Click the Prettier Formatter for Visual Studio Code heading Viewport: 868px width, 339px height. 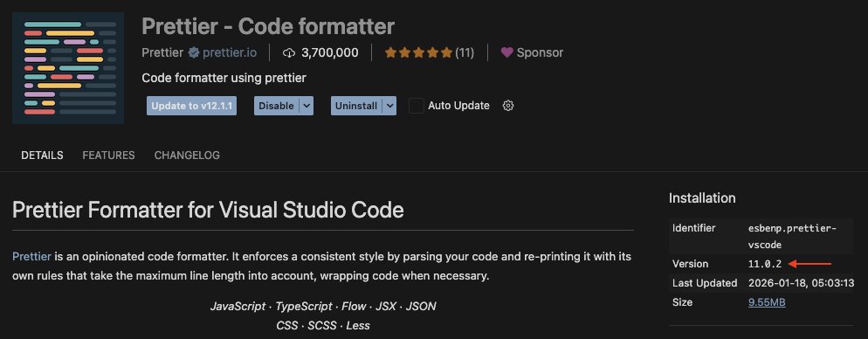[208, 211]
